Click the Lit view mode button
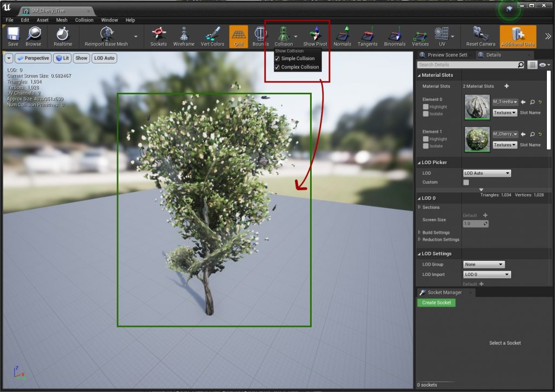Screen dimensions: 555x392 click(62, 58)
